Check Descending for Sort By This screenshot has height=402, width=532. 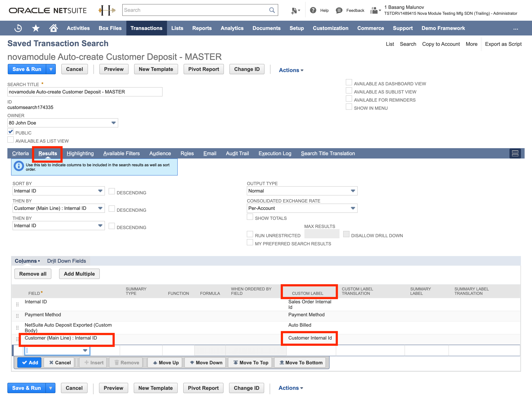(x=112, y=192)
